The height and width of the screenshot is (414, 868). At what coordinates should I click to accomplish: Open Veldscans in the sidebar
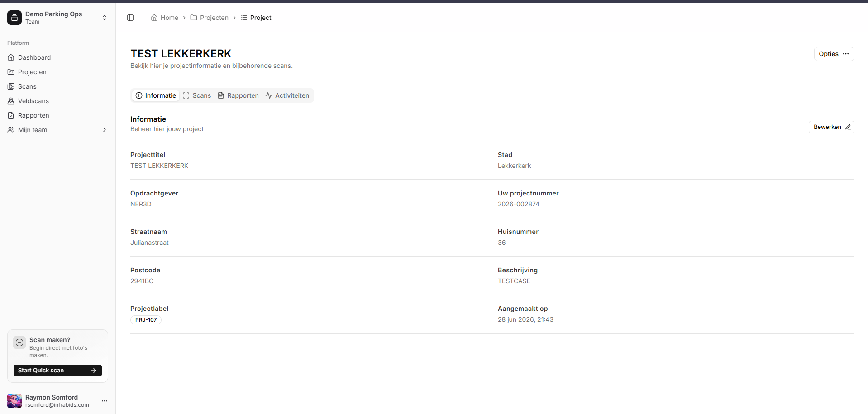click(x=57, y=101)
